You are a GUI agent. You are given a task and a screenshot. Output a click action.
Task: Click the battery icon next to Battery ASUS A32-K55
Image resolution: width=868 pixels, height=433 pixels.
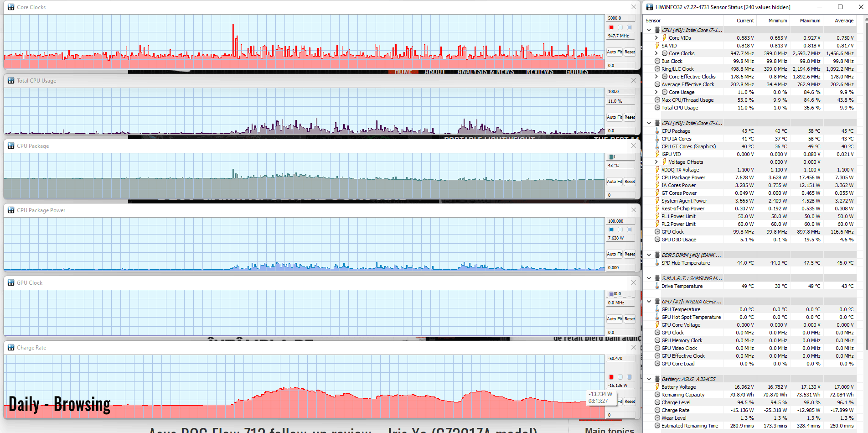click(x=657, y=379)
